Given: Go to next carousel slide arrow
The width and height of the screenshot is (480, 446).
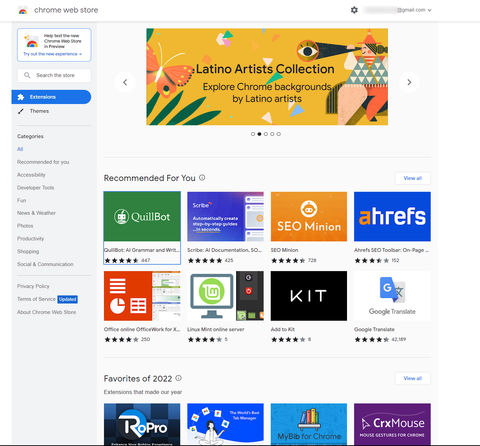Looking at the screenshot, I should (409, 82).
